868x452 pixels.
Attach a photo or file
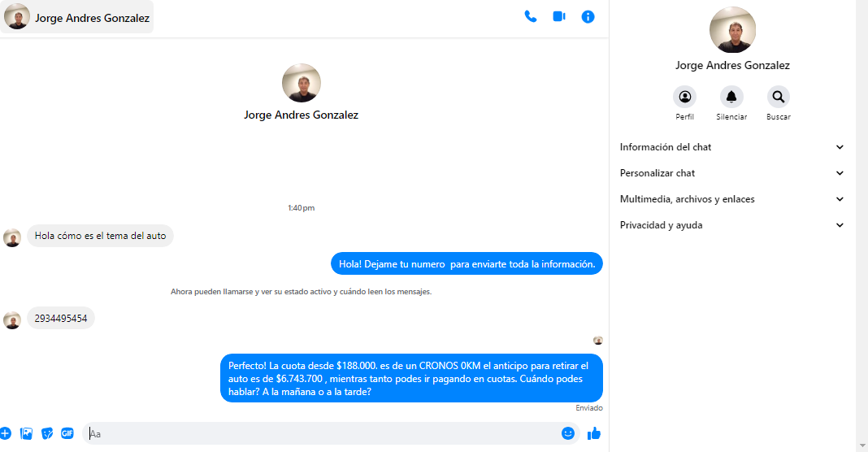click(x=27, y=433)
